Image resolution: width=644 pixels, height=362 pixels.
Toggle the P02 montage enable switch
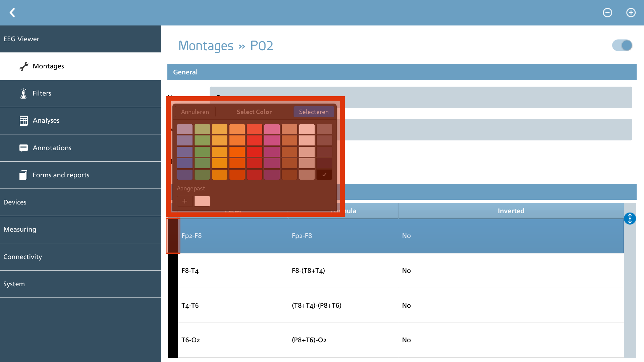622,45
